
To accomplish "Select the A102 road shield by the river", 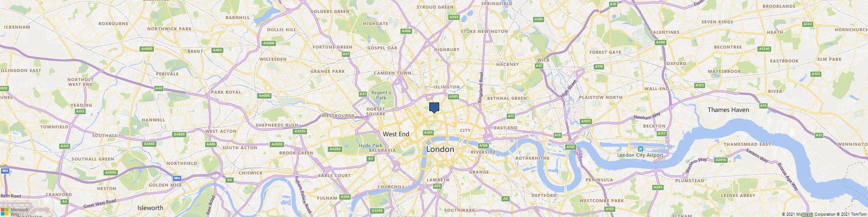I will [x=570, y=147].
